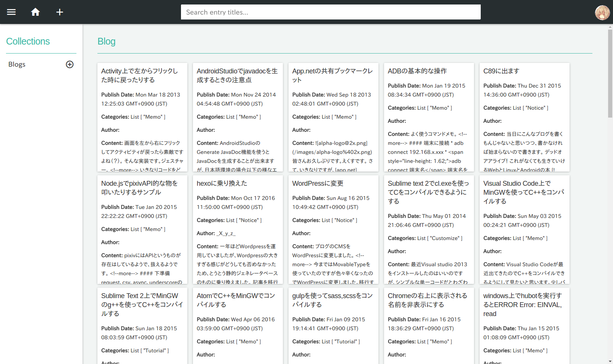Click the plus icon to create new content
Screen dimensions: 613x364
click(59, 12)
